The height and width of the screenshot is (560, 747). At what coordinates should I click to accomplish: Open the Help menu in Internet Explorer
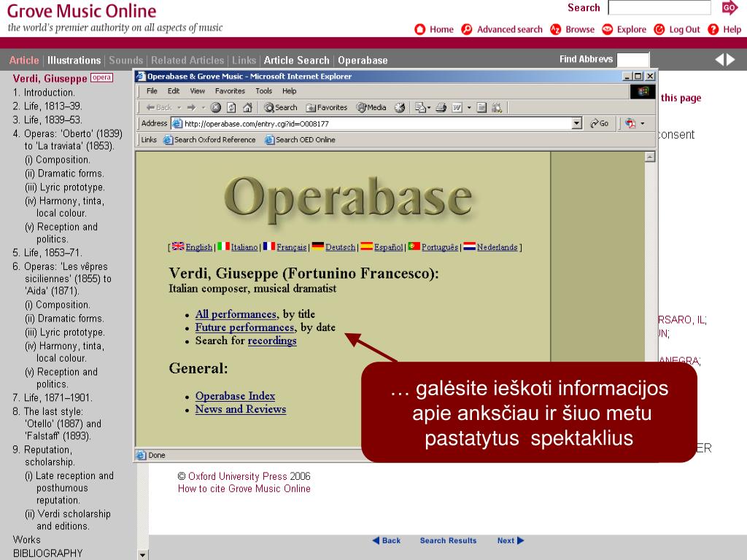click(289, 91)
